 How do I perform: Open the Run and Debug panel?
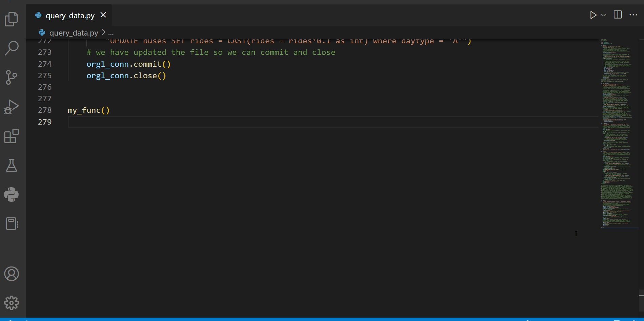point(12,106)
